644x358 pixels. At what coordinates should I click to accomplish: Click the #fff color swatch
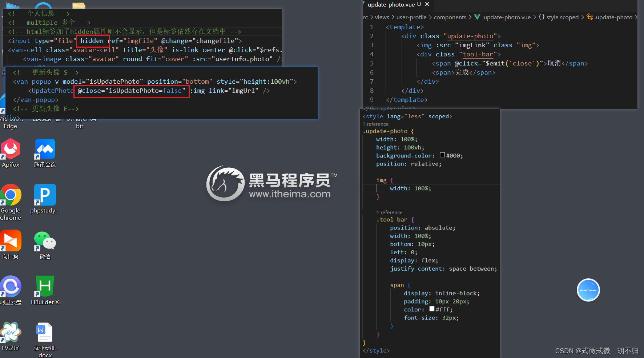[432, 309]
